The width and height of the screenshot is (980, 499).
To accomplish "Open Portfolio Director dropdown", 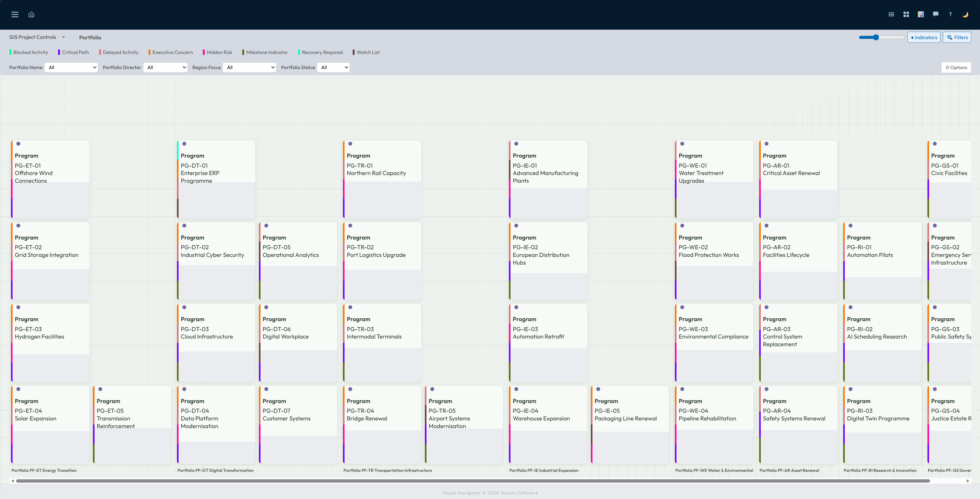I will [165, 67].
